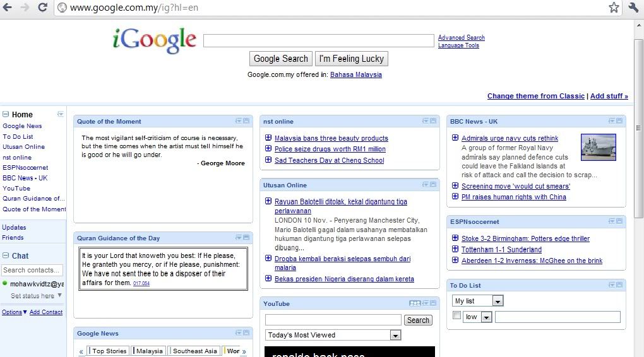Click the browser forward arrow

coord(25,8)
